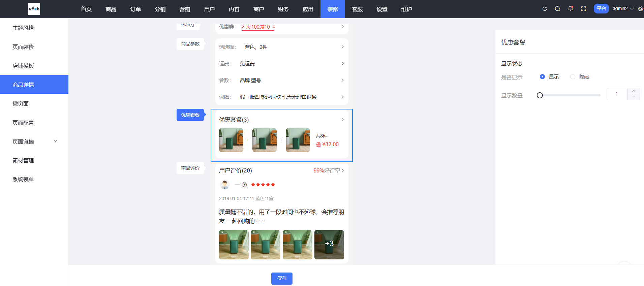Increase display quantity with the up arrow
Viewport: 644px width, 286px height.
634,91
